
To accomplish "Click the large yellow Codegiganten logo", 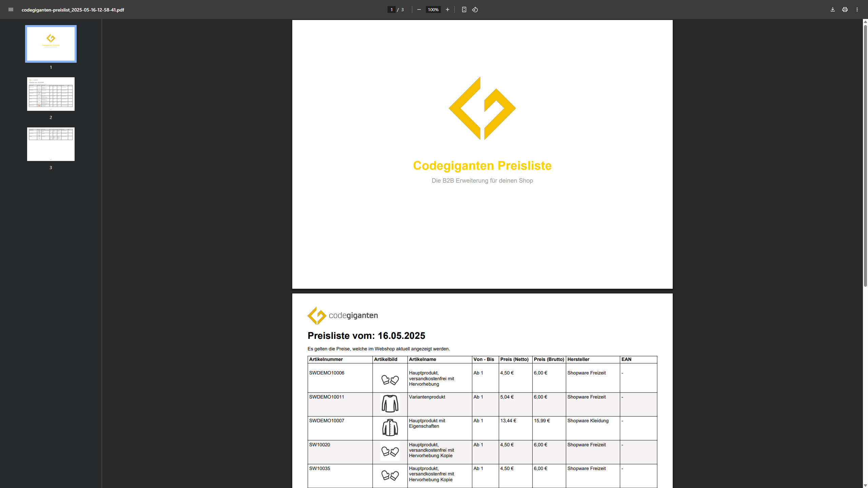I will click(x=482, y=108).
